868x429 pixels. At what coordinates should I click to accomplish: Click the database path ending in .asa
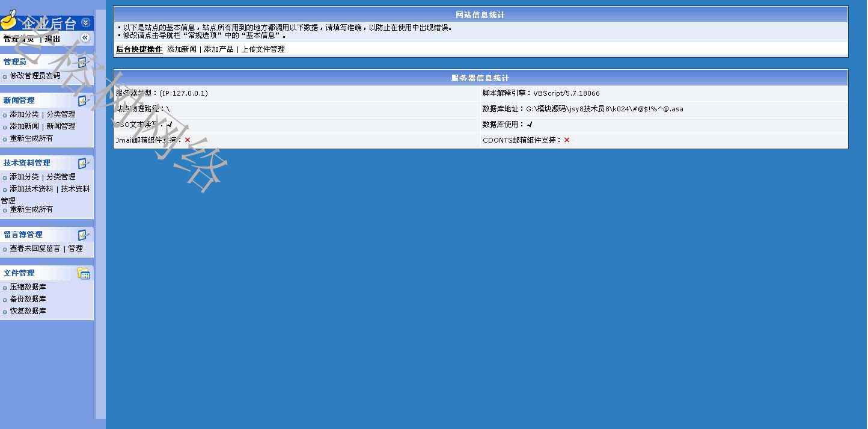[605, 109]
